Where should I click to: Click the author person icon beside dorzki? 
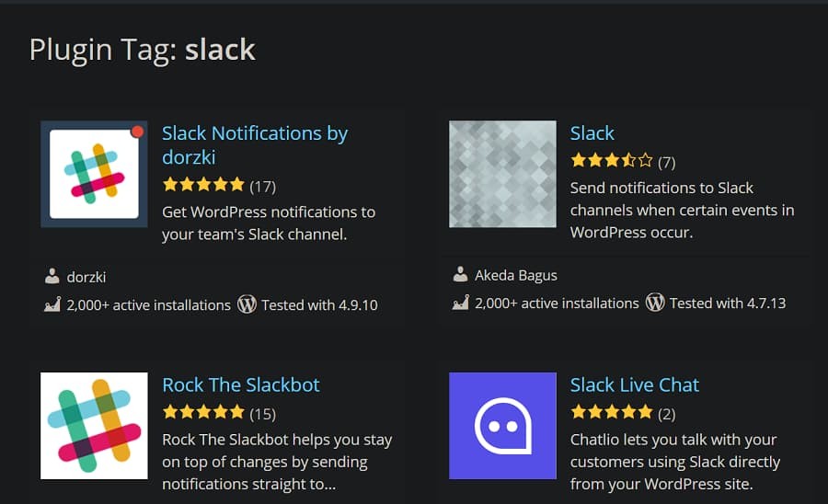point(52,276)
